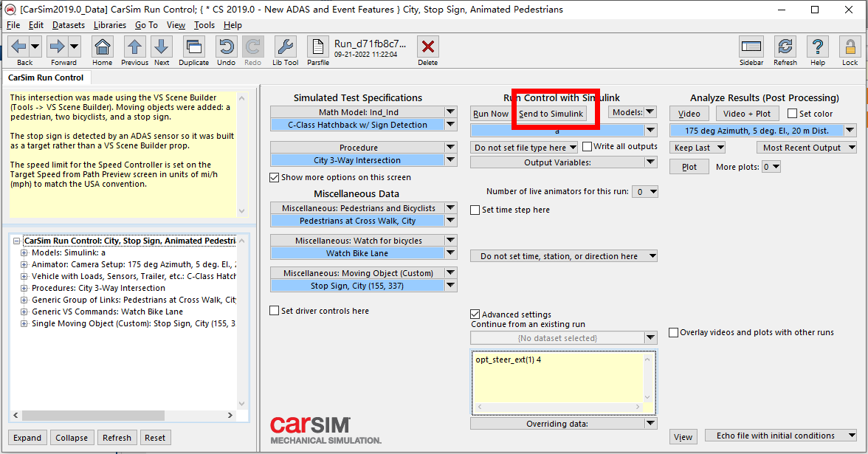The height and width of the screenshot is (454, 868).
Task: Click the Video button
Action: [689, 114]
